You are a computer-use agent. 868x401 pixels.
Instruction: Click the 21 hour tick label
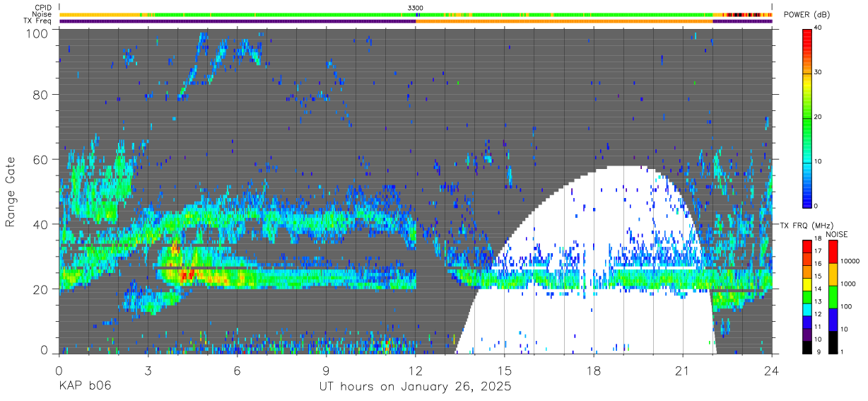683,370
